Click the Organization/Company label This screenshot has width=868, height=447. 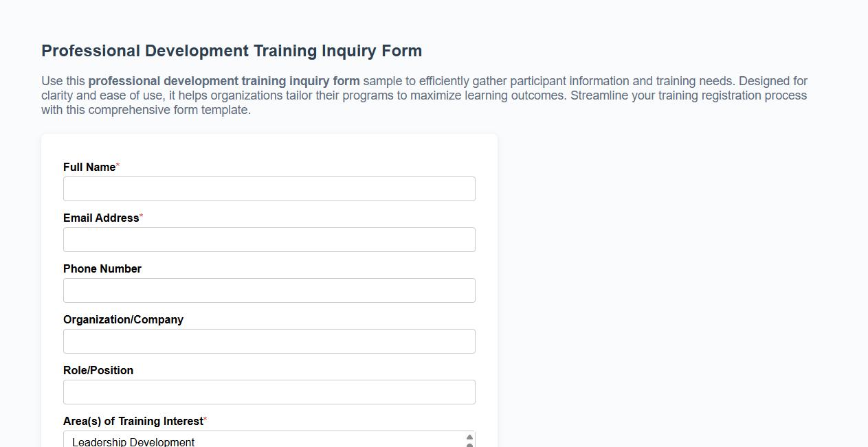[x=123, y=319]
